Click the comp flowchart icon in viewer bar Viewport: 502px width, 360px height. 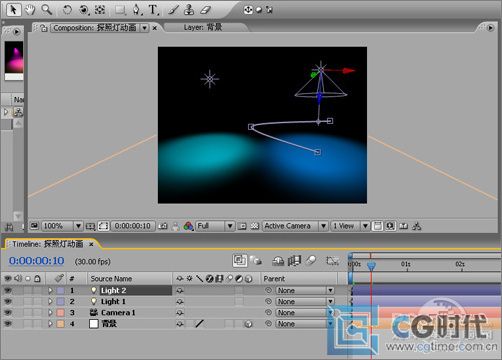tap(416, 226)
